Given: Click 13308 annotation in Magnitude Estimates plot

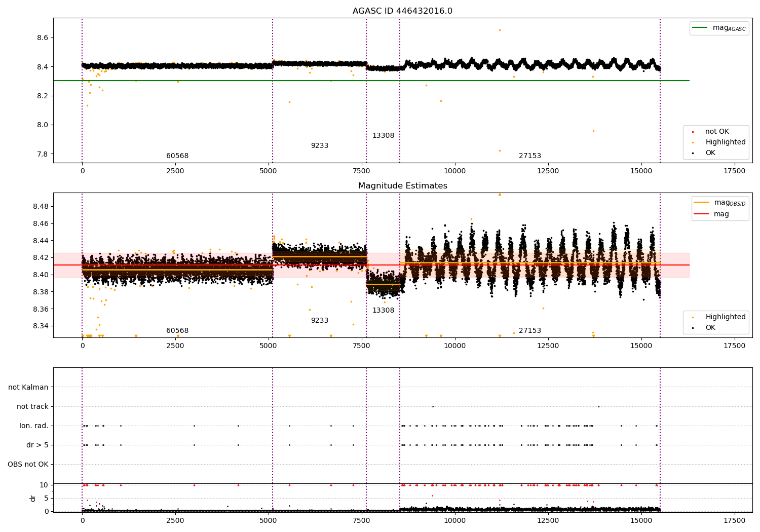Looking at the screenshot, I should [x=383, y=310].
